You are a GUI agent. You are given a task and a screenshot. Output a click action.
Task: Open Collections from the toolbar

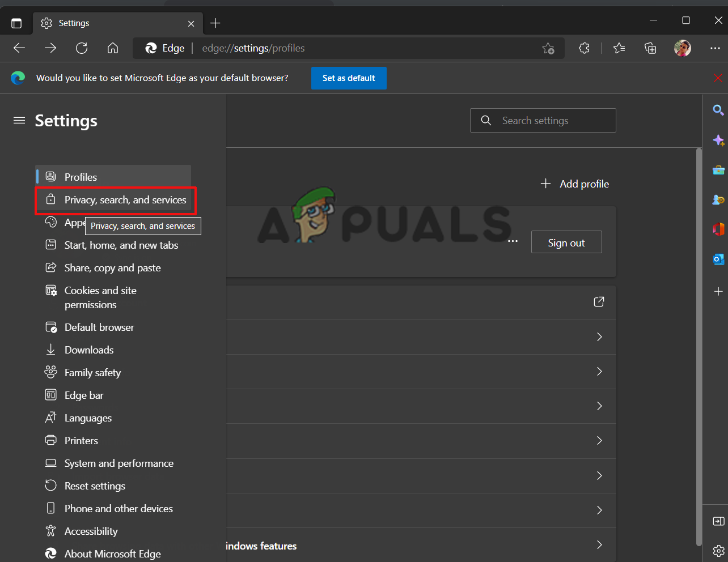[x=650, y=48]
